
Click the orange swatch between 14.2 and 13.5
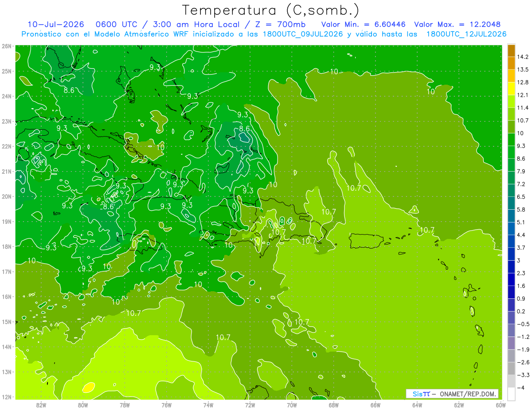[511, 63]
